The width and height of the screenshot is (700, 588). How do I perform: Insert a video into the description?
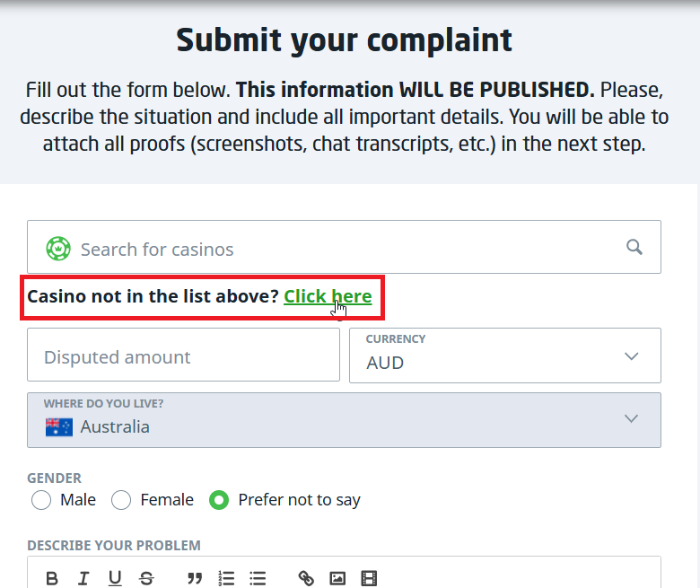[x=369, y=579]
